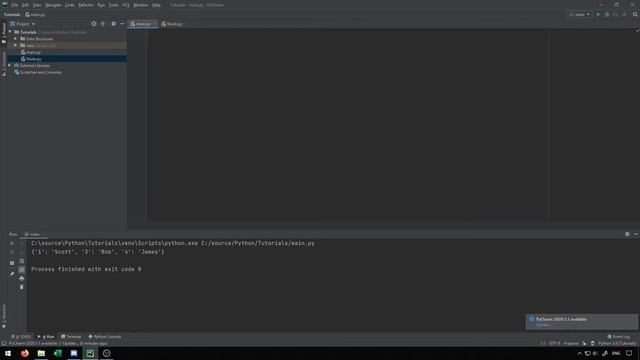Open the Code menu
The width and height of the screenshot is (640, 360).
(x=70, y=5)
